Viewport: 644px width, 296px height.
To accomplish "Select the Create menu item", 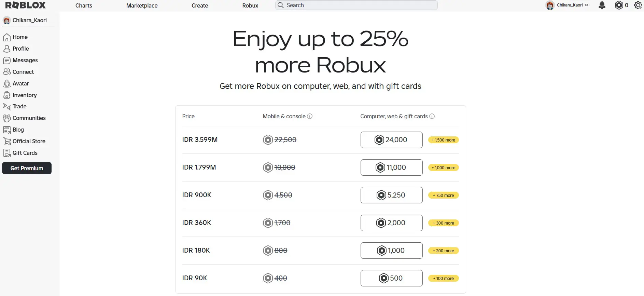I will point(200,5).
